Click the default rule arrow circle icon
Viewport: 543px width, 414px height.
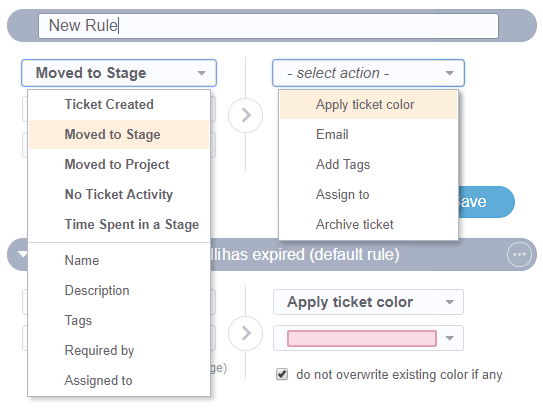(246, 333)
